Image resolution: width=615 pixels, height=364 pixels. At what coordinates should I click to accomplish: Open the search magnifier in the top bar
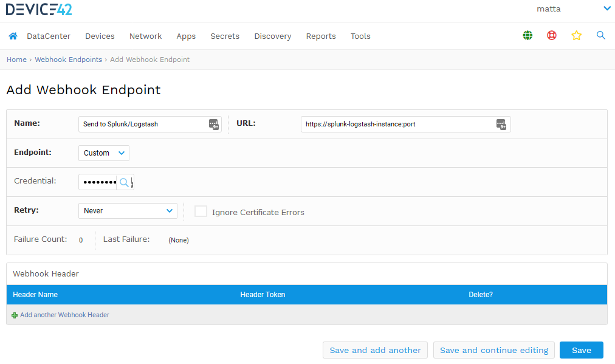click(600, 35)
